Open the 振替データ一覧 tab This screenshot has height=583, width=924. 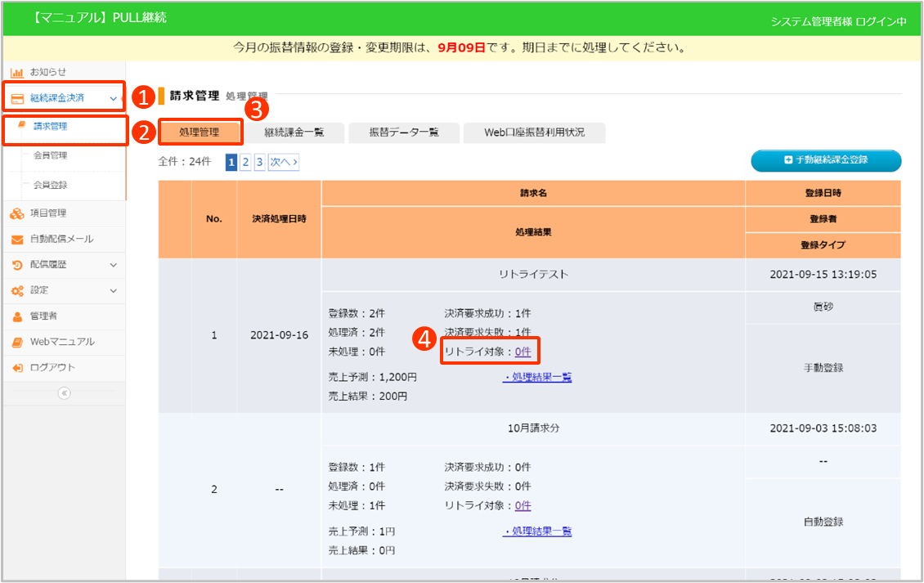click(404, 132)
